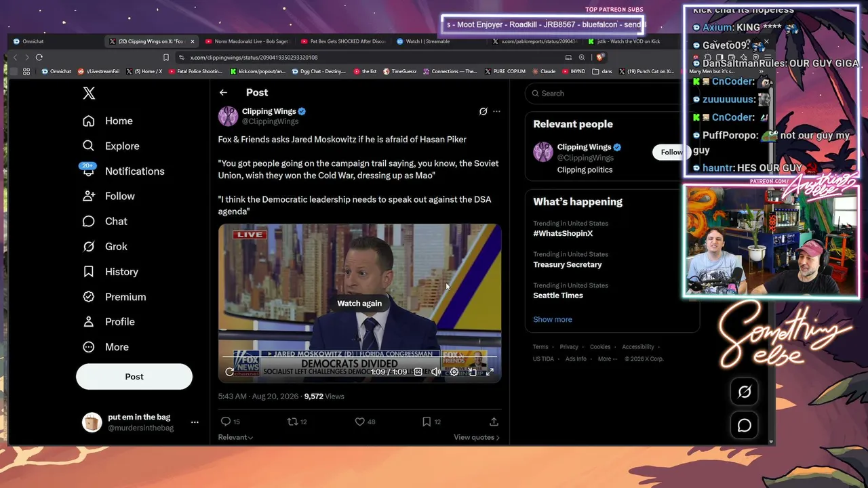
Task: Open the Claude bookmark
Action: coord(543,71)
